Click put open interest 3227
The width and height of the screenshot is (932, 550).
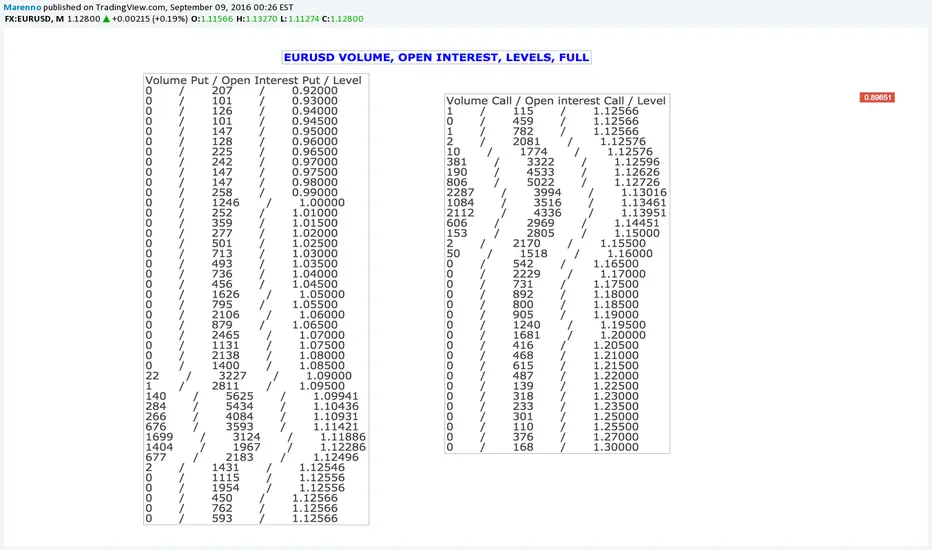[x=232, y=375]
